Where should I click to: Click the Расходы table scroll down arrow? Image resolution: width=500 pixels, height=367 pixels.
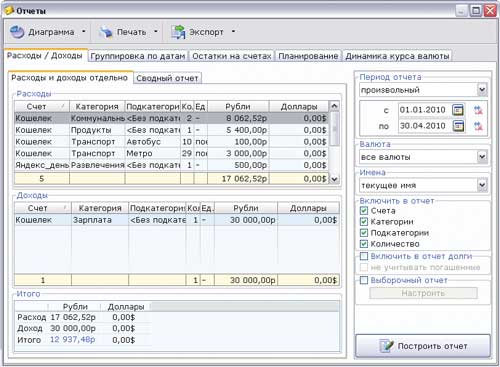point(334,179)
